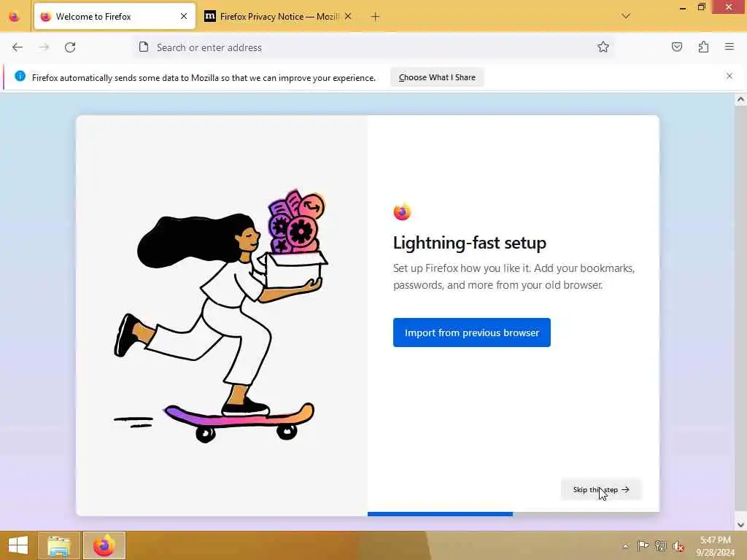Open the application hamburger menu
The width and height of the screenshot is (747, 560).
click(729, 47)
